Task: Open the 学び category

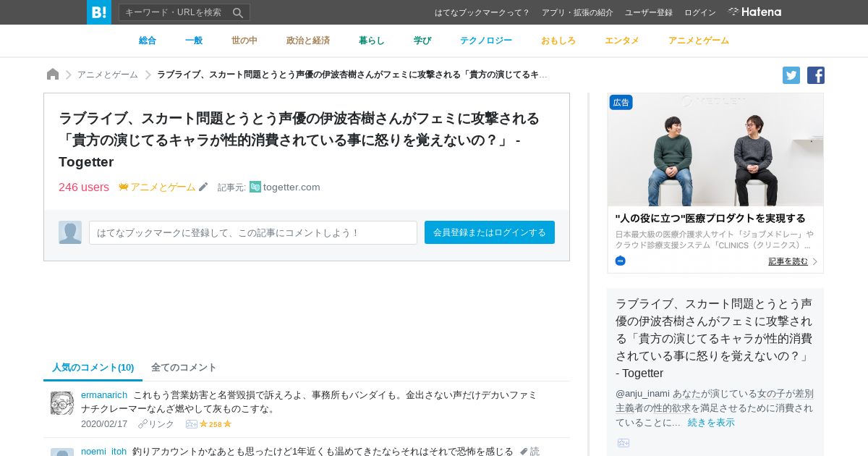Action: tap(422, 41)
